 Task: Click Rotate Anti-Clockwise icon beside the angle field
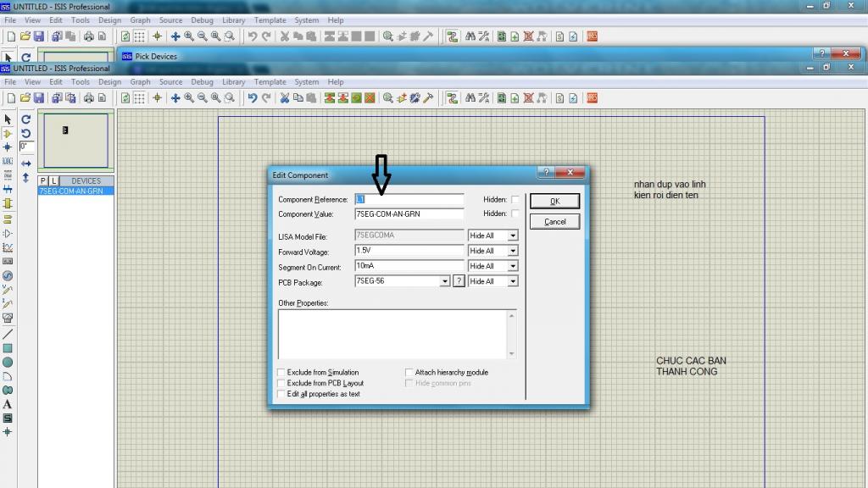tap(25, 133)
